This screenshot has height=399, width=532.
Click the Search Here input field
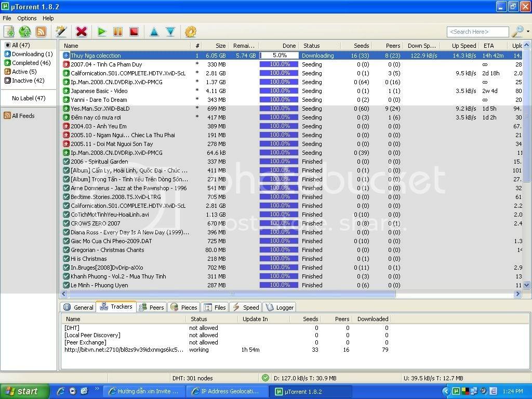478,32
